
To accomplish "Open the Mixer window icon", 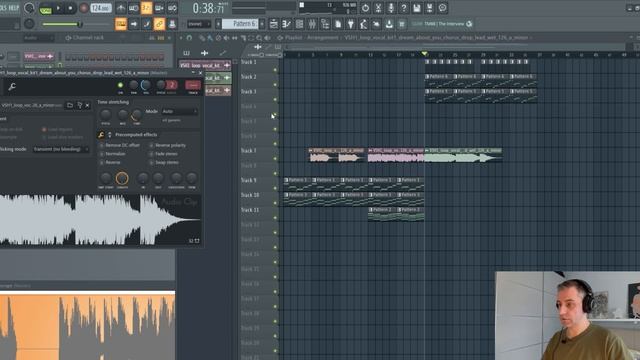I will pos(312,24).
